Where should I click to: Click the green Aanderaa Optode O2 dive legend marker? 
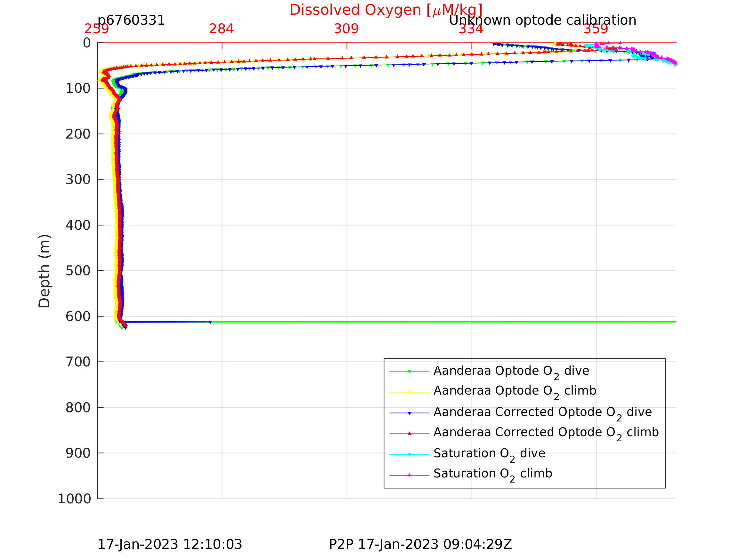pyautogui.click(x=409, y=372)
